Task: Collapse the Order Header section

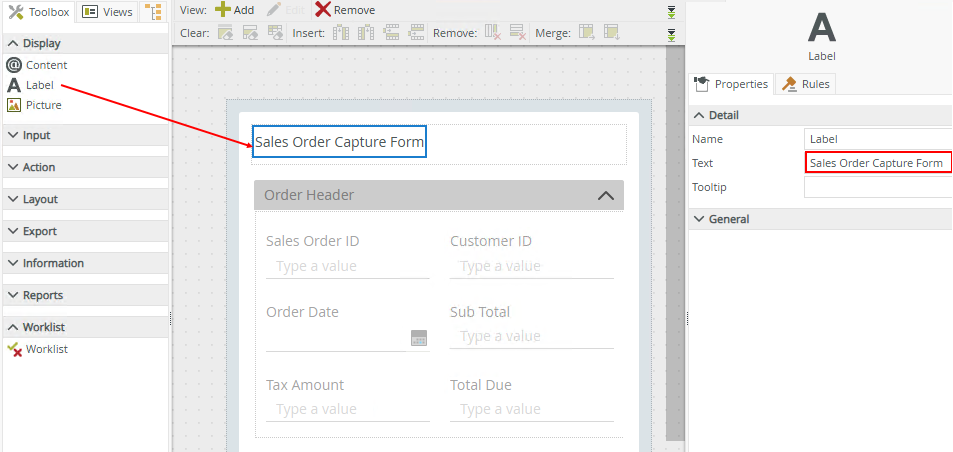Action: [x=605, y=196]
